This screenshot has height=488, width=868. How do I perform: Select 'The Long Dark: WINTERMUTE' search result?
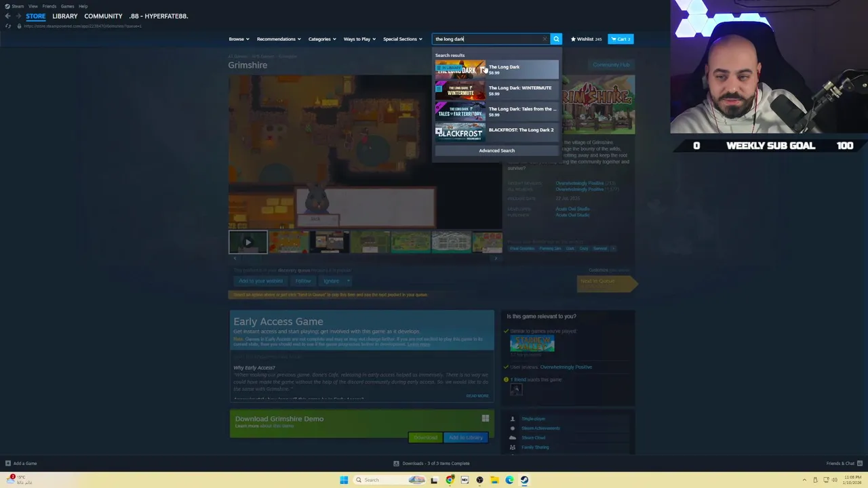click(x=497, y=90)
